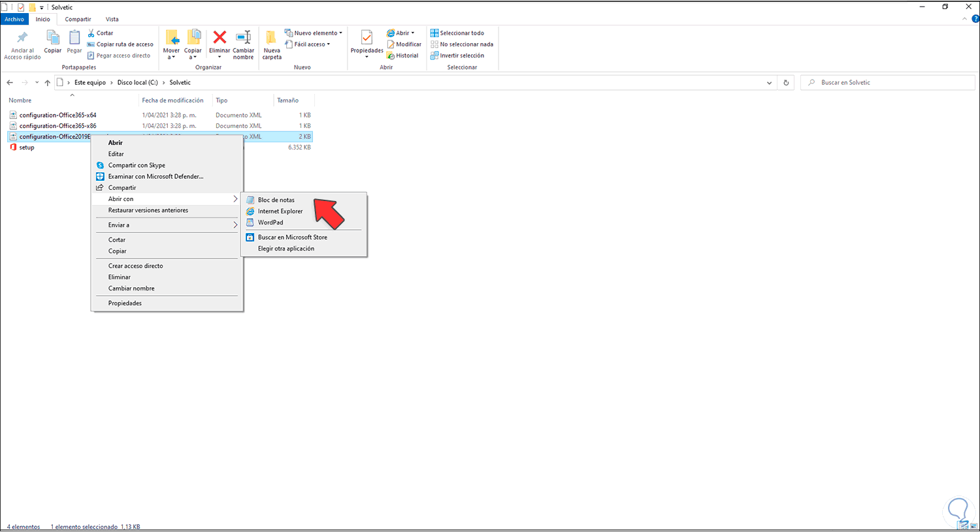Select the configuration-Office365-x64 file
This screenshot has height=532, width=980.
point(57,116)
